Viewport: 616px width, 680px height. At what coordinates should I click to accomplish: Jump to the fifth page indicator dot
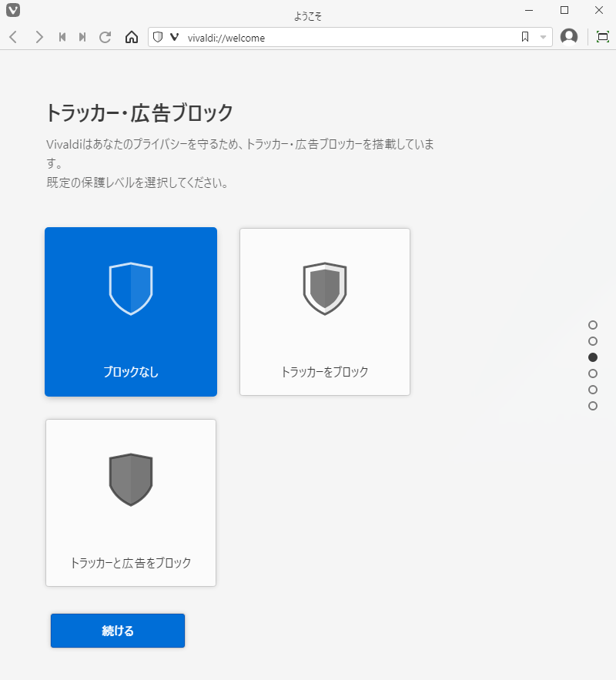pos(593,390)
